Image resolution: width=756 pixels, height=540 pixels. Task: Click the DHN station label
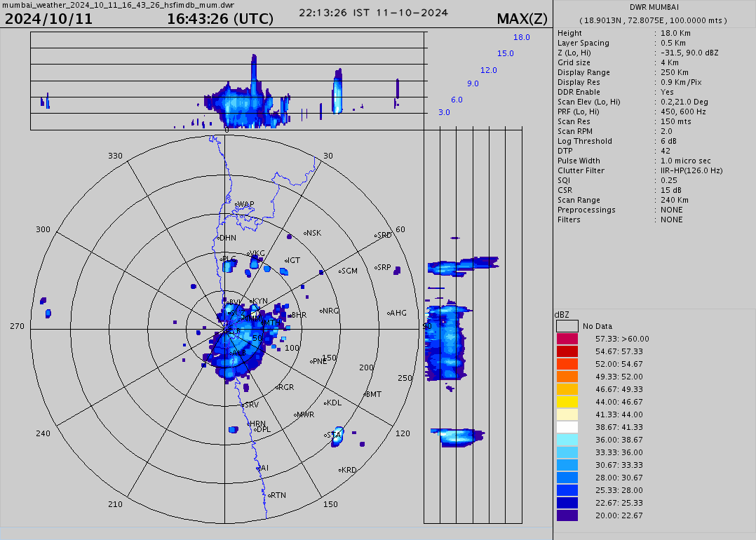click(x=228, y=238)
